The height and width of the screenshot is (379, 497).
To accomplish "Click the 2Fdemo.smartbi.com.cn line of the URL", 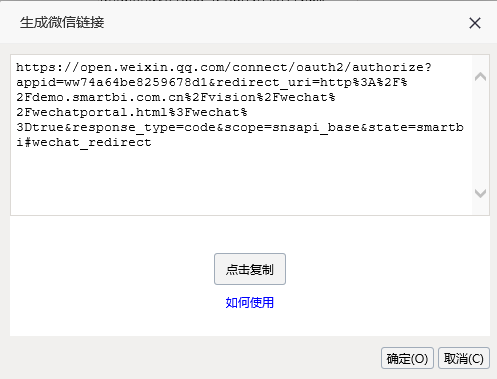I will tap(176, 97).
